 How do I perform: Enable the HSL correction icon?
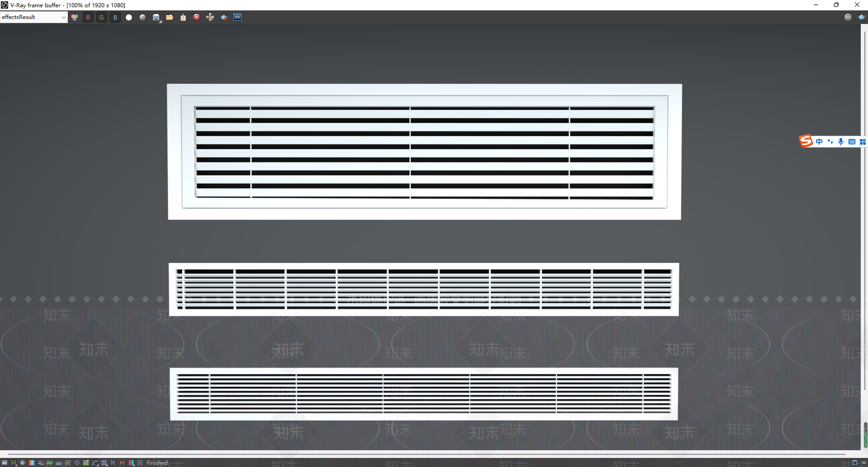coord(41,463)
